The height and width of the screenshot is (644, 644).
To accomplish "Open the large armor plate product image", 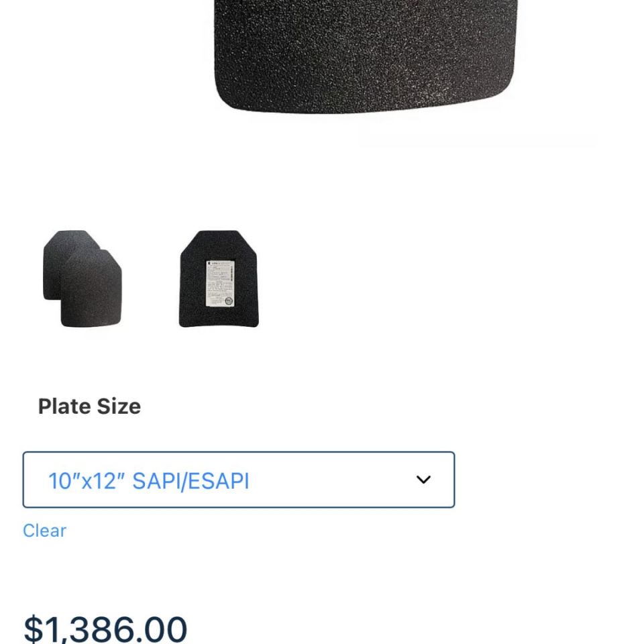I will (x=364, y=56).
